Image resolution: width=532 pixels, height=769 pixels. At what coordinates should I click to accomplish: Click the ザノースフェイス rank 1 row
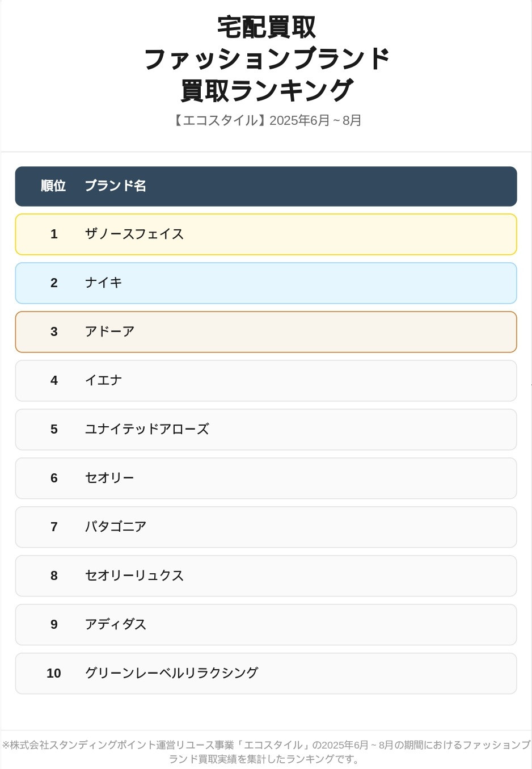[265, 234]
